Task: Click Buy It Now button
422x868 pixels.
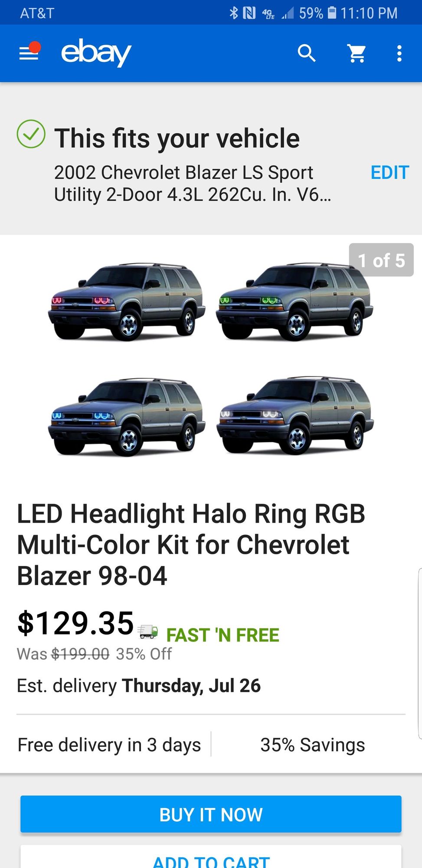Action: pyautogui.click(x=211, y=814)
